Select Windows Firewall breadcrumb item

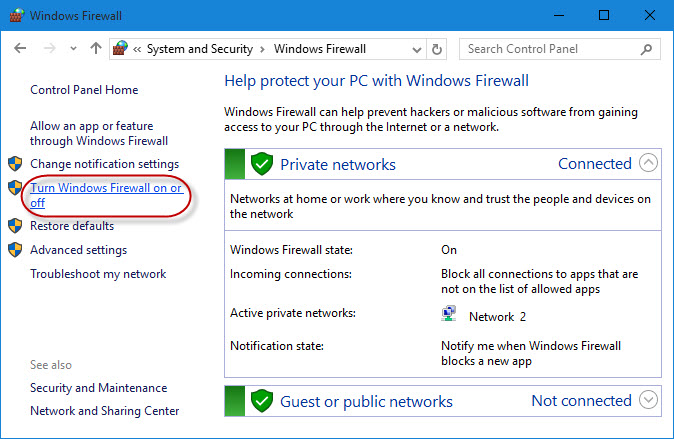320,49
